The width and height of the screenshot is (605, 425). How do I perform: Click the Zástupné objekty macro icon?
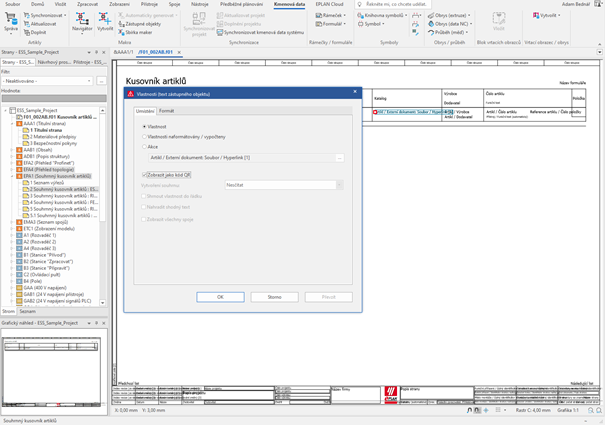point(142,23)
